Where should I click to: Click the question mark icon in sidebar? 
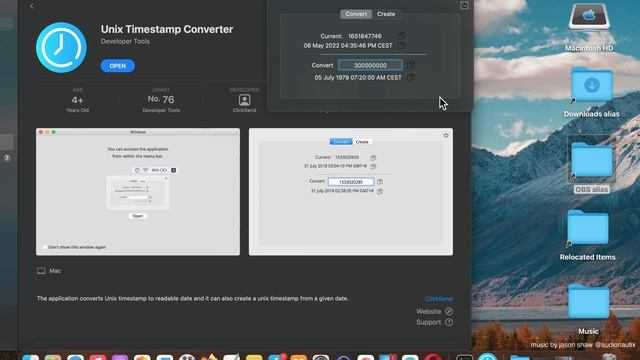[x=7, y=158]
